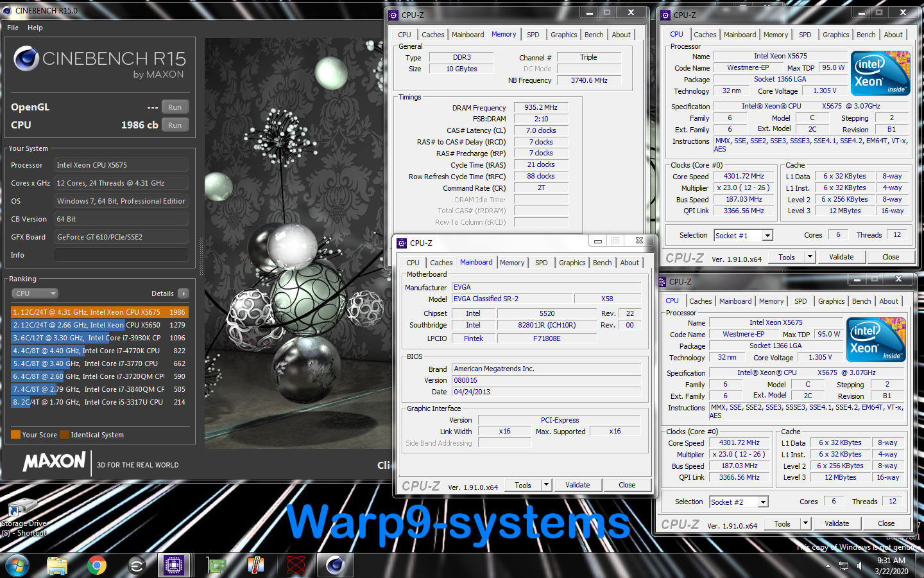The height and width of the screenshot is (578, 924).
Task: Open Memory tab in Socket #1 CPU-Z window
Action: [x=776, y=35]
